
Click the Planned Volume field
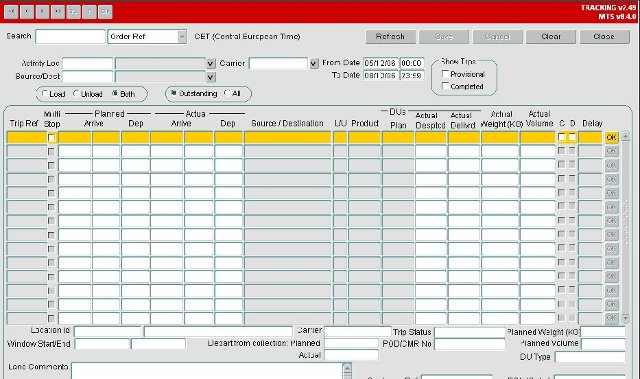point(603,344)
